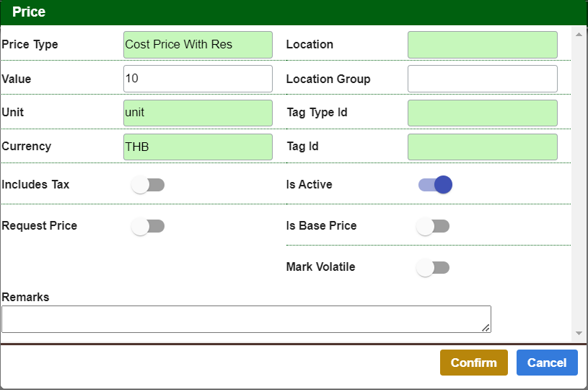The image size is (588, 390).
Task: Turn off the Is Active switch
Action: [x=435, y=185]
